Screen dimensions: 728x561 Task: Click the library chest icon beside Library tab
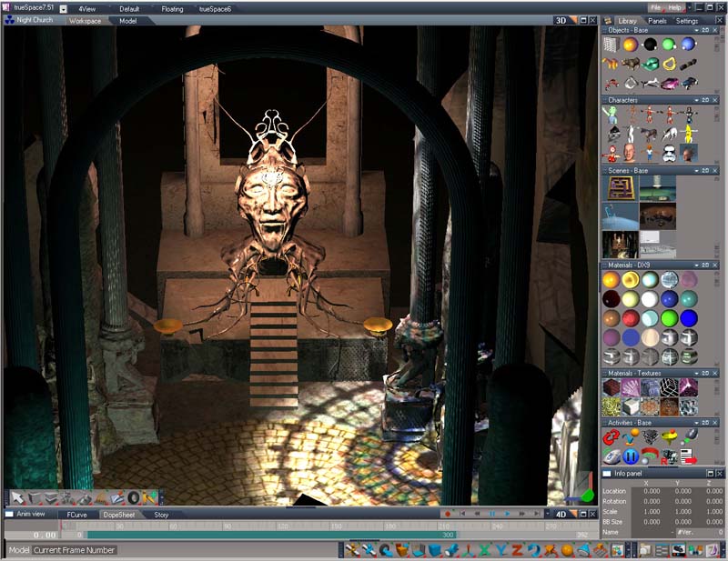608,21
